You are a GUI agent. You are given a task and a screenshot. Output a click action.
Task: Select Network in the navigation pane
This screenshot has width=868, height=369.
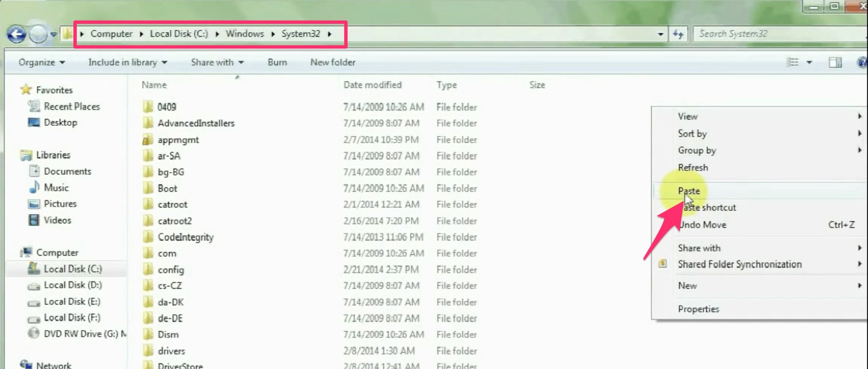coord(54,366)
